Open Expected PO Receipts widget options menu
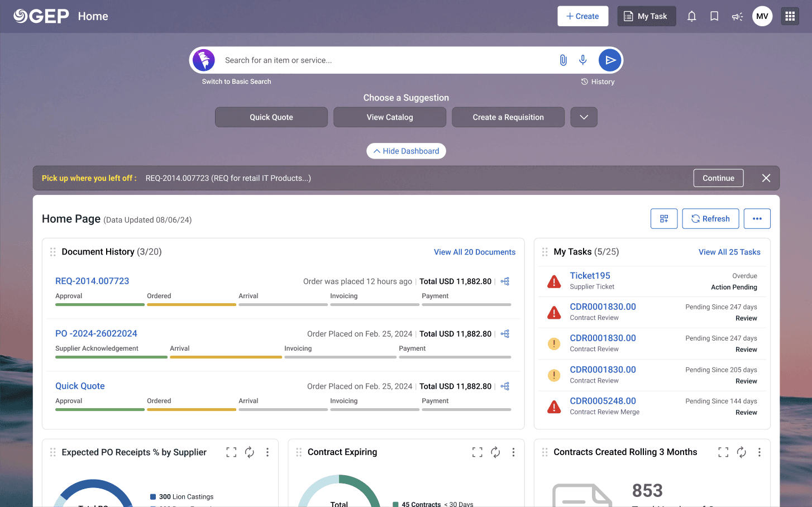The width and height of the screenshot is (812, 507). tap(268, 452)
